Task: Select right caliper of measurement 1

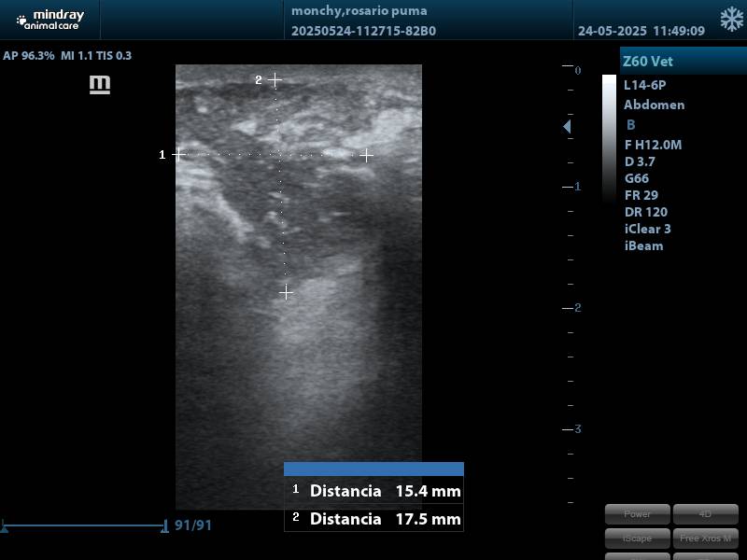Action: pyautogui.click(x=367, y=155)
